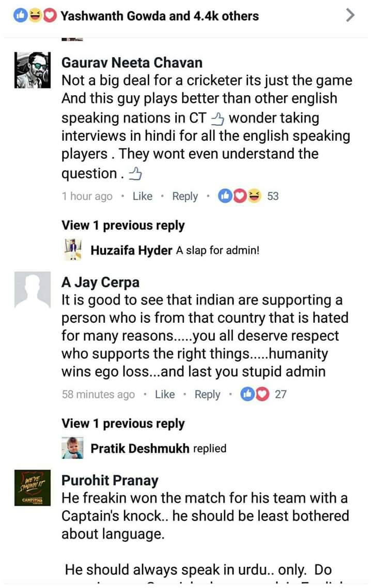Open Huzaifa Hyder's small avatar
372x588 pixels.
point(73,249)
